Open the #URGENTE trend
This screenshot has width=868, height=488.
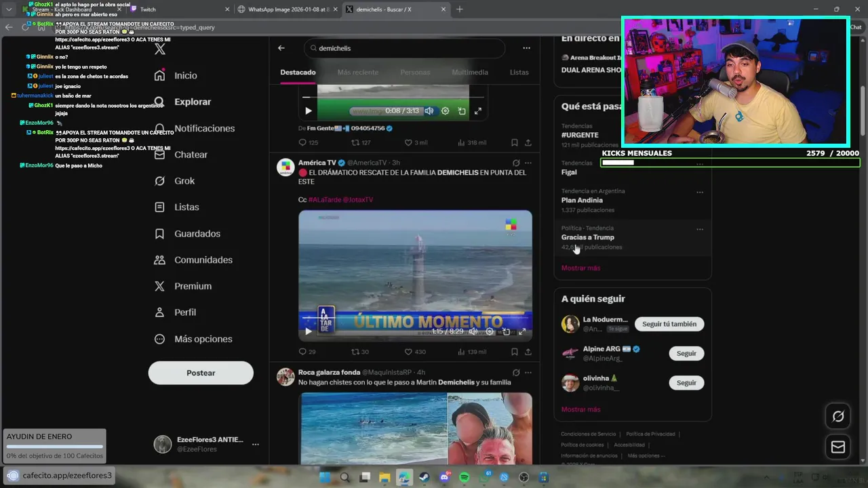tap(580, 135)
